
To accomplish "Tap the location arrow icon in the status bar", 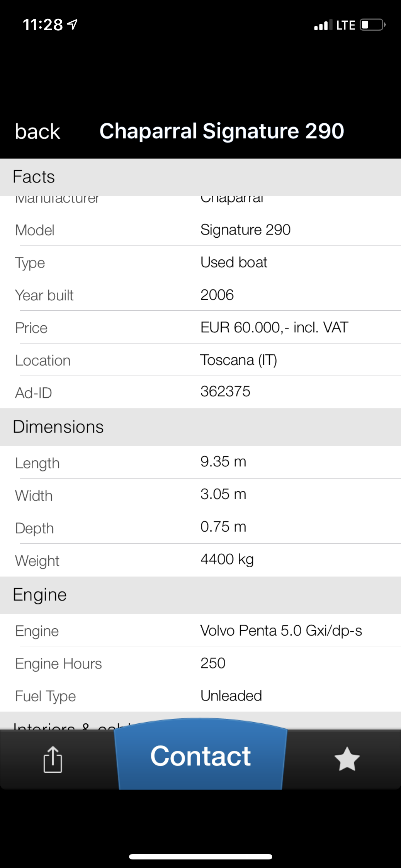I will (x=73, y=25).
